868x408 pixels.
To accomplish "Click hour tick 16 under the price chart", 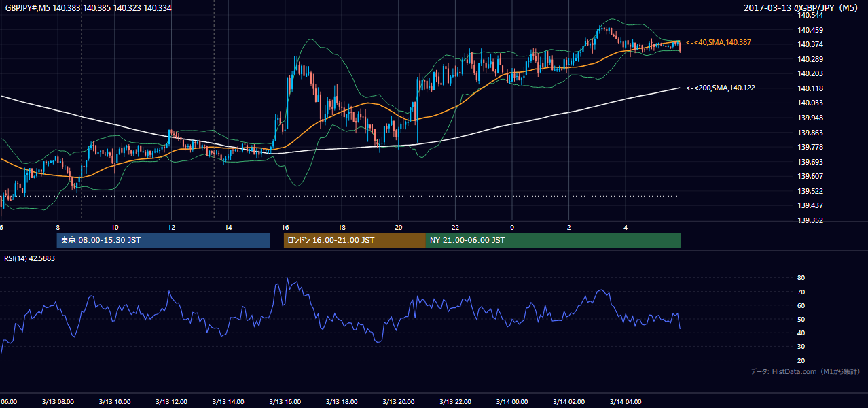I will coord(285,227).
